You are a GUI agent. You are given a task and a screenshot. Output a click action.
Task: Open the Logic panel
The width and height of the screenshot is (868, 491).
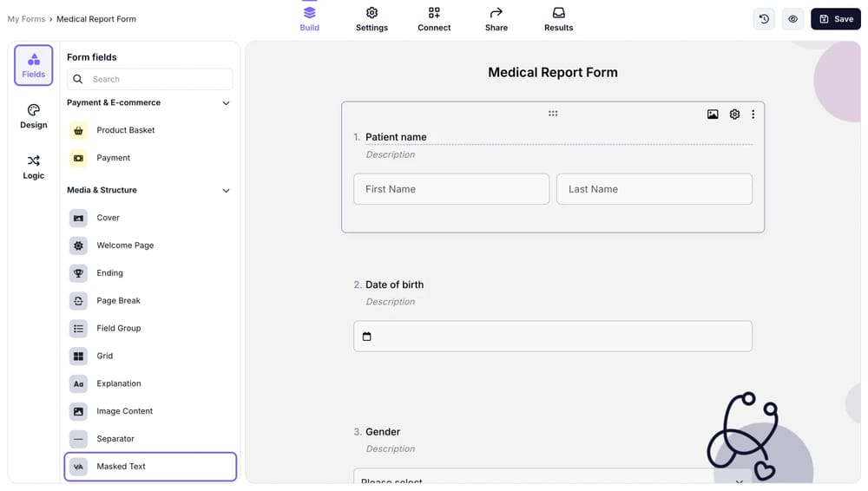tap(34, 167)
